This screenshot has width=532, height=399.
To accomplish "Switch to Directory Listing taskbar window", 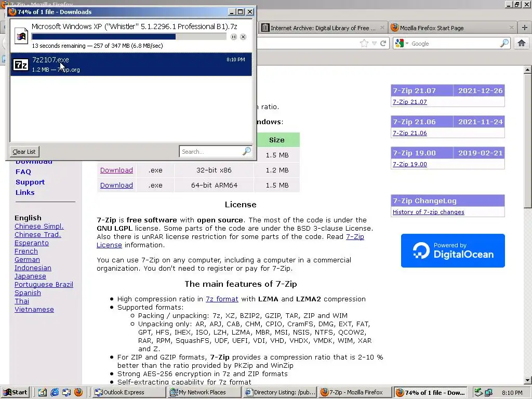I will tap(280, 392).
